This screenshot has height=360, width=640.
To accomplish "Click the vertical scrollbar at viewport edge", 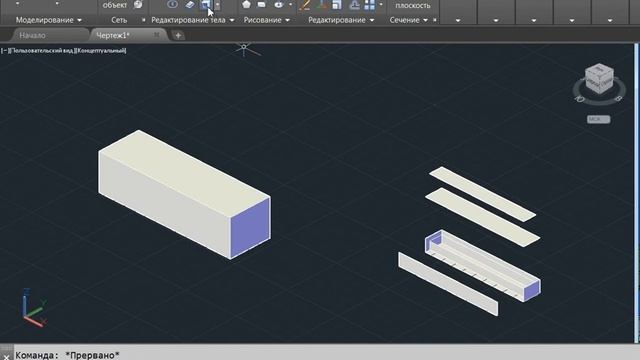I will point(637,192).
